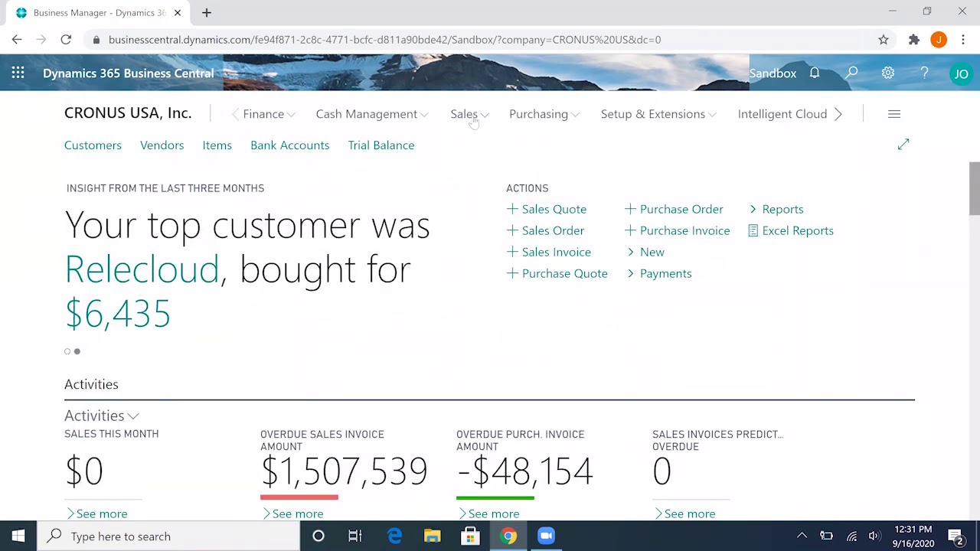
Task: Expand the Purchasing menu
Action: [x=544, y=114]
